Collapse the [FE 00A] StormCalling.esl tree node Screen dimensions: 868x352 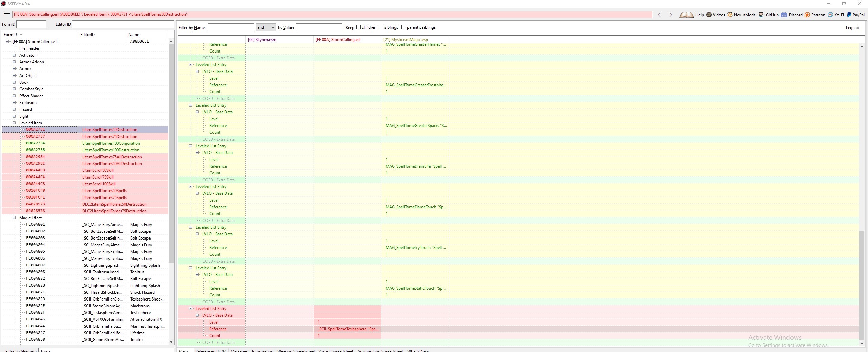7,42
